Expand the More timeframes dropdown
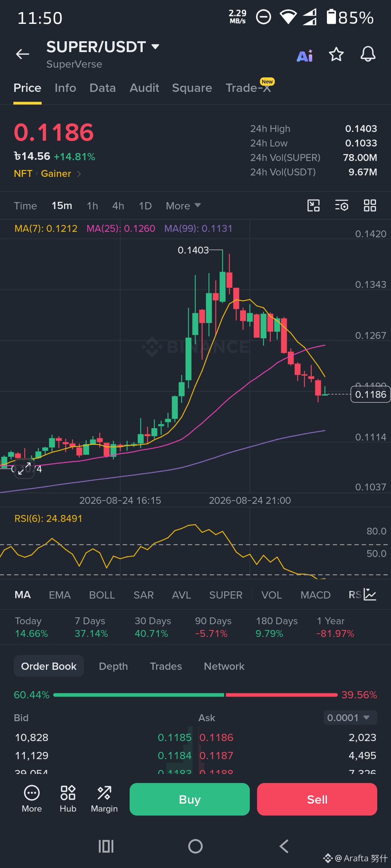 pos(183,206)
